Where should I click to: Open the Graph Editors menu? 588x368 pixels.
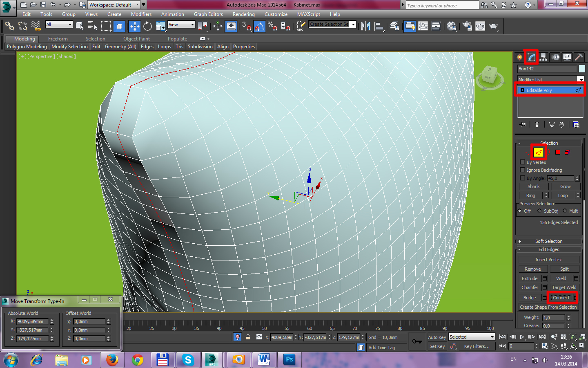pos(208,14)
